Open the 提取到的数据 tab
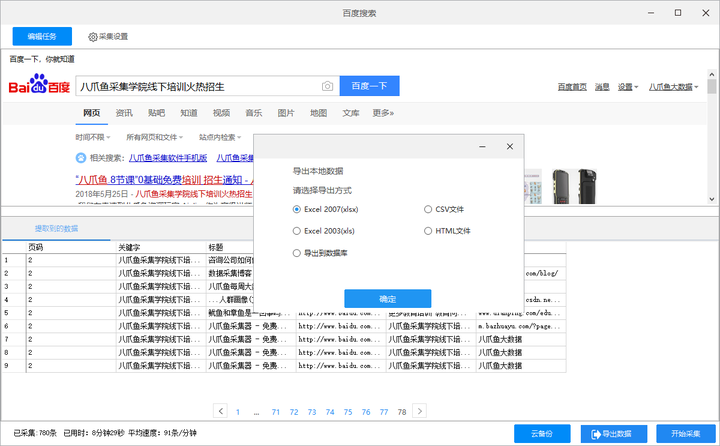 click(x=56, y=229)
